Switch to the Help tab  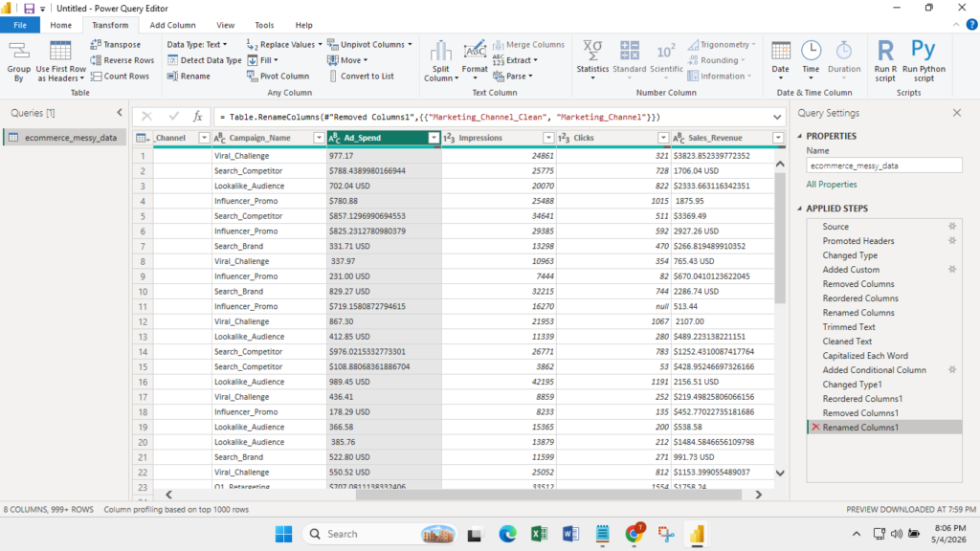pyautogui.click(x=303, y=25)
